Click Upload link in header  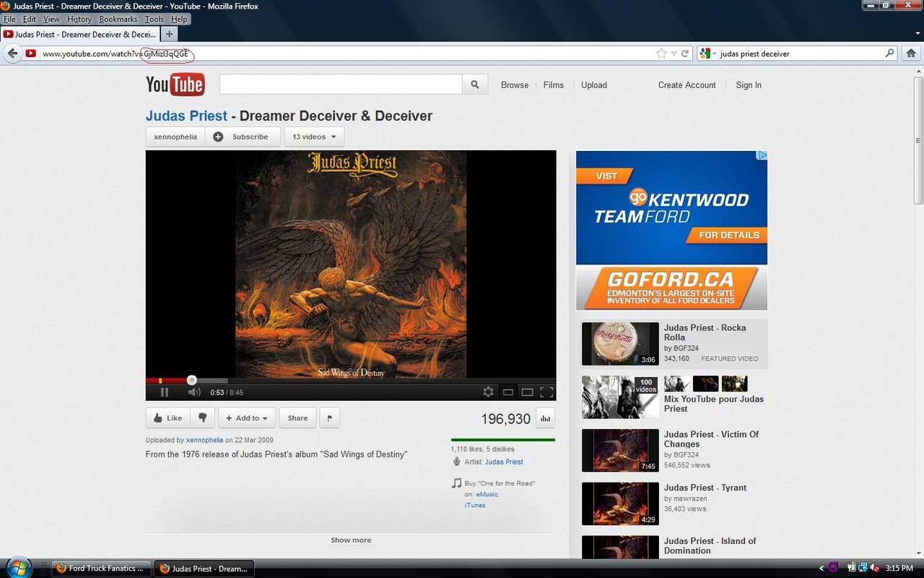(x=594, y=85)
